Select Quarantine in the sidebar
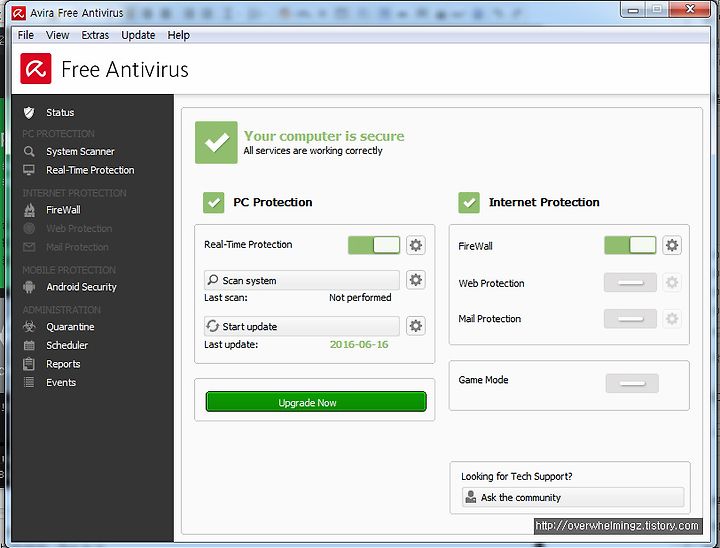The height and width of the screenshot is (548, 720). [70, 327]
